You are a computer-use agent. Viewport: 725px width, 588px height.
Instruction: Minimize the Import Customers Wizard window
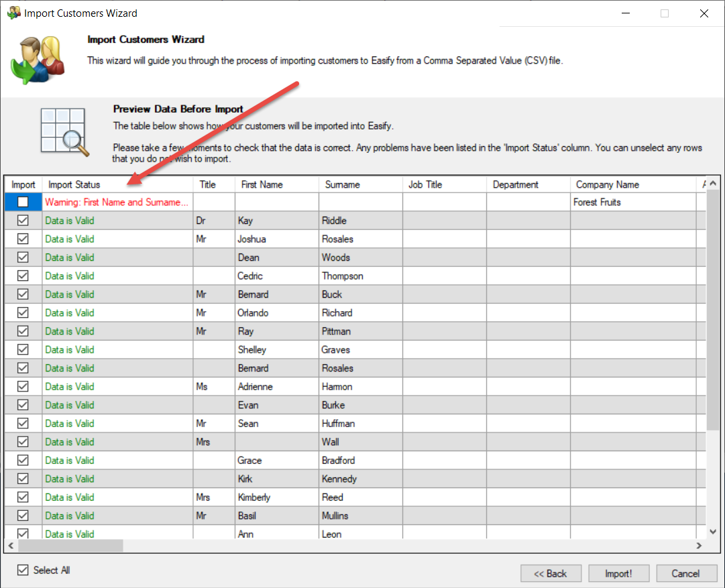(625, 13)
